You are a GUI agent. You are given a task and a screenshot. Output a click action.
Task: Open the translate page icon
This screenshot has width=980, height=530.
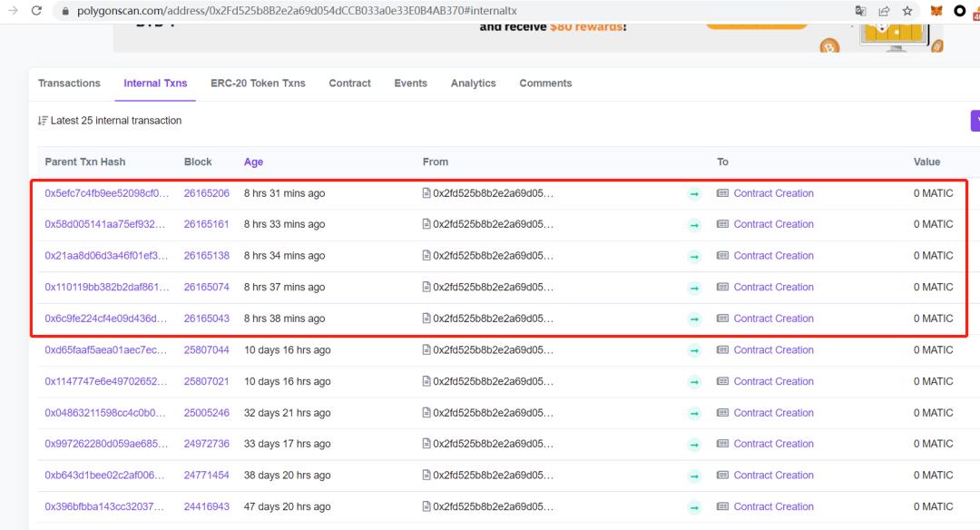click(x=860, y=11)
